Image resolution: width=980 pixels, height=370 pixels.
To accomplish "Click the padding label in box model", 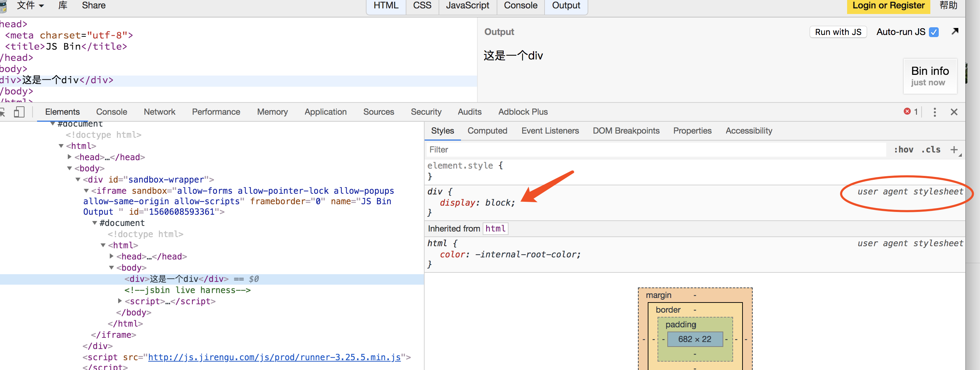I will click(x=681, y=325).
